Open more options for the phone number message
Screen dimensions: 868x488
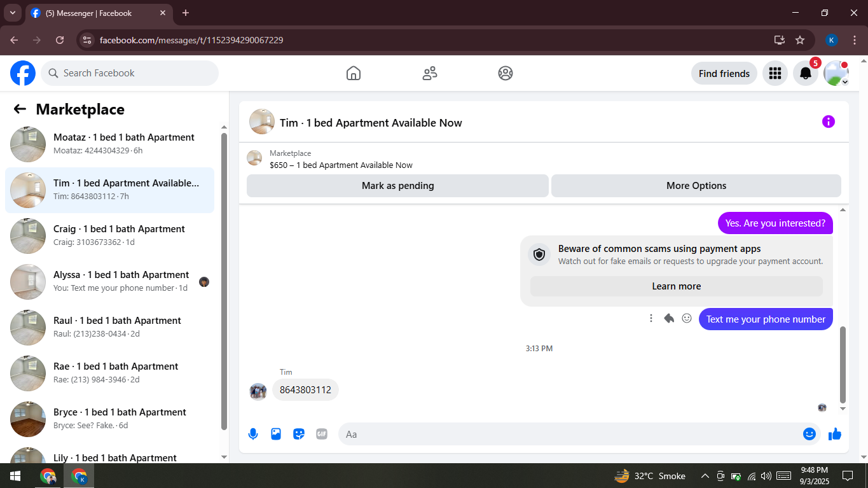tap(651, 318)
